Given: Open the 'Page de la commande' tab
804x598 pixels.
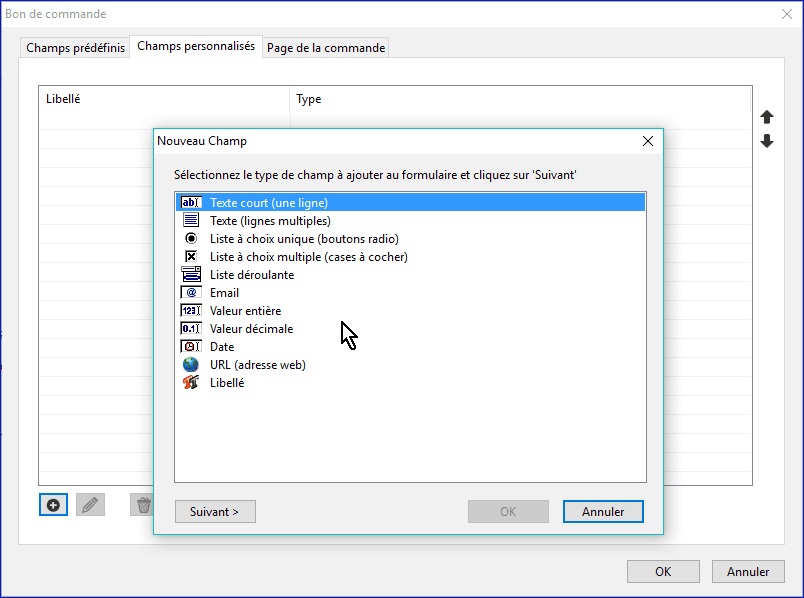Looking at the screenshot, I should [326, 48].
